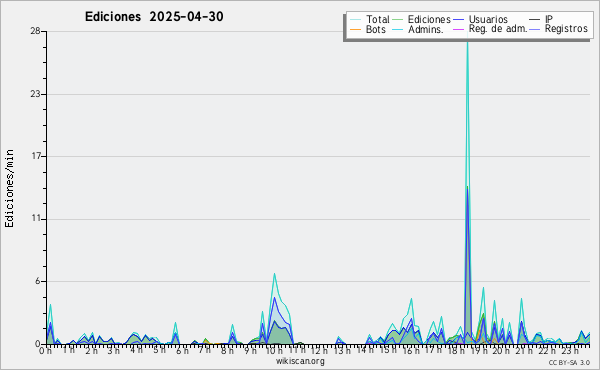The image size is (600, 370).
Task: Click the '16 h' x-axis label
Action: [x=411, y=350]
